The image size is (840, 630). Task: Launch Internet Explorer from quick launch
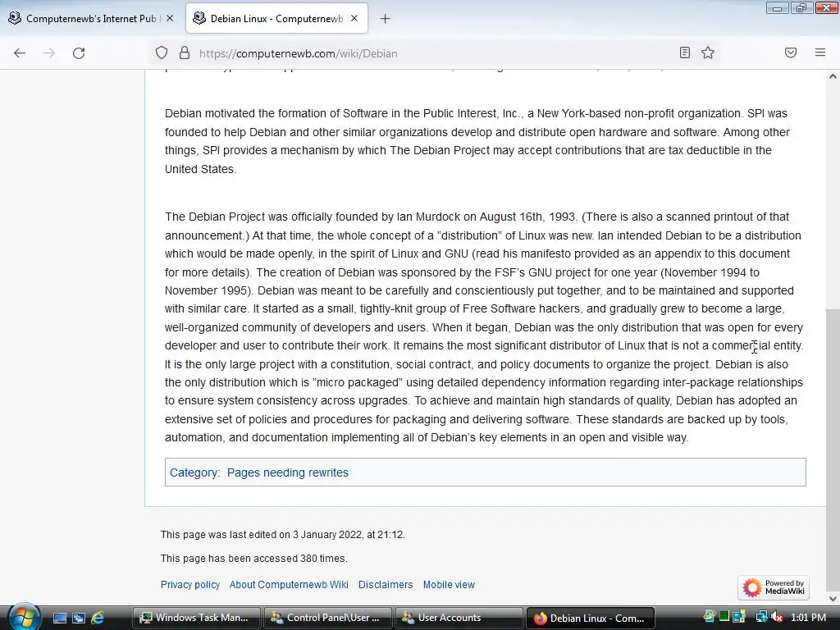[98, 618]
